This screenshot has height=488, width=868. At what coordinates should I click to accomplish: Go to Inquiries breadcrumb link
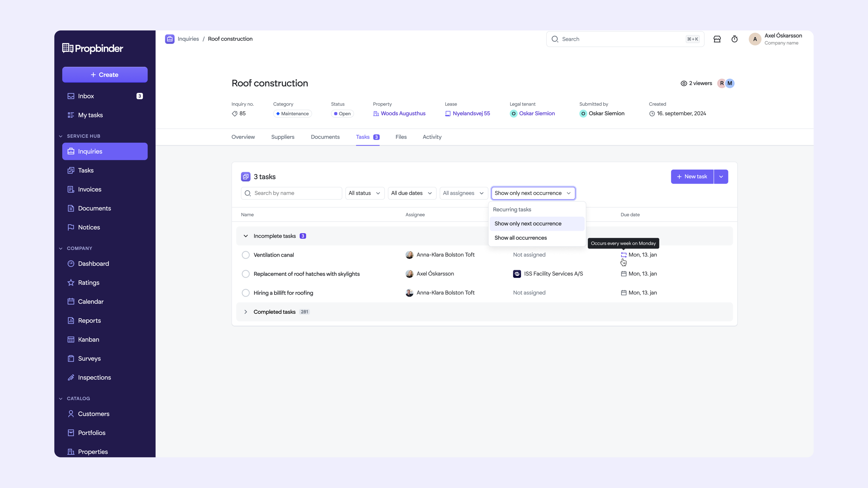pos(188,39)
